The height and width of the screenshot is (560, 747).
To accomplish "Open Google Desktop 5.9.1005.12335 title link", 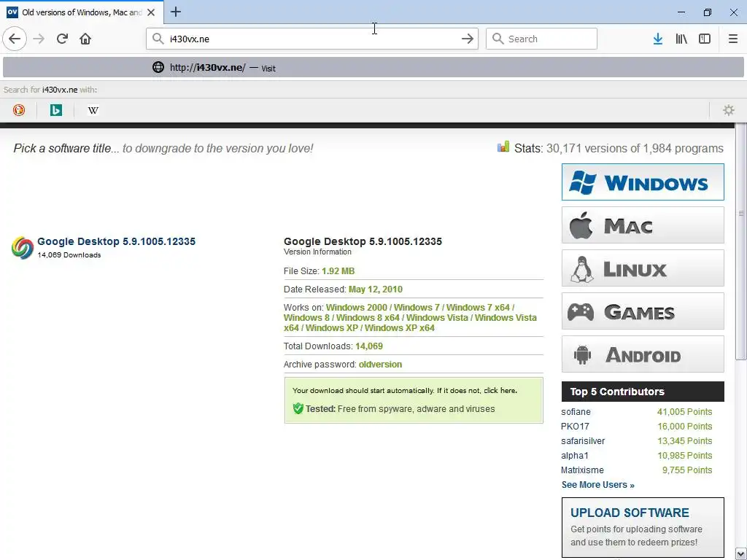I will [x=116, y=241].
